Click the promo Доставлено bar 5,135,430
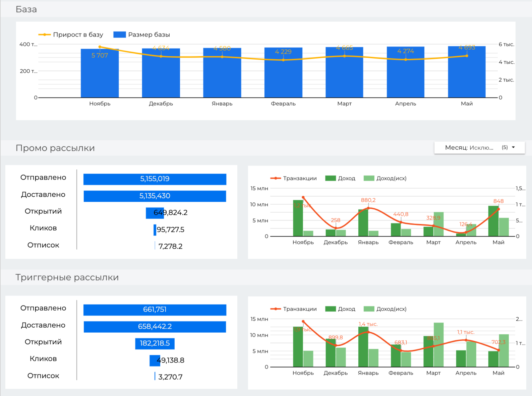532x396 pixels. pos(155,196)
